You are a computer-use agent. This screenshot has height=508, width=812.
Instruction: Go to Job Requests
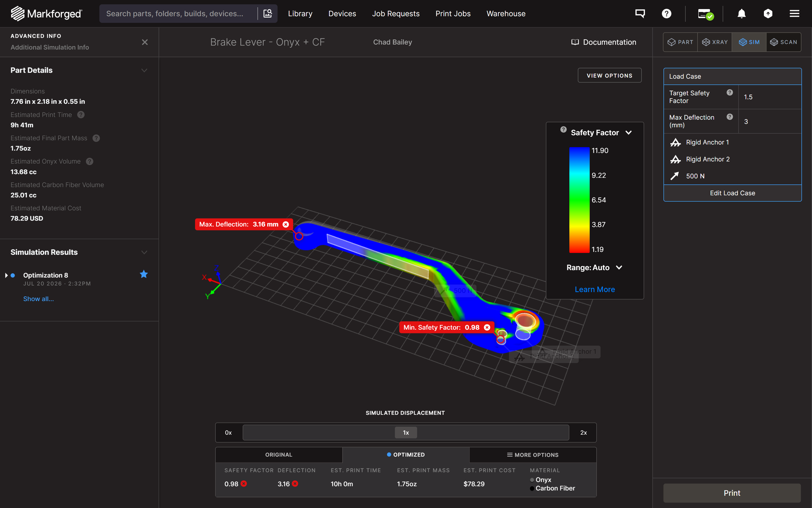click(x=396, y=13)
